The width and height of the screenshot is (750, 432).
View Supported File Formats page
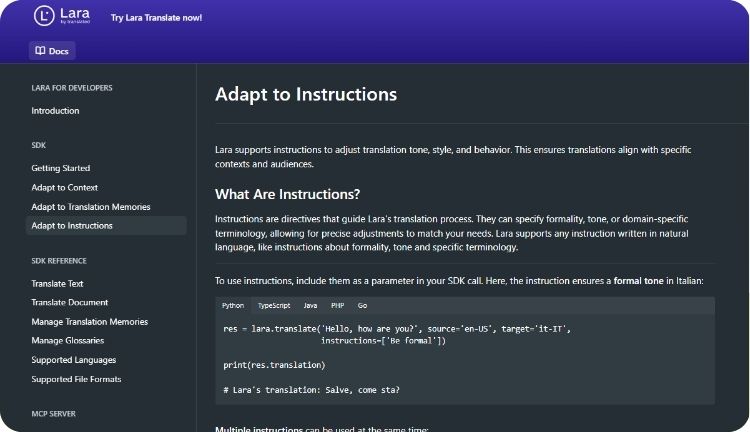point(77,379)
